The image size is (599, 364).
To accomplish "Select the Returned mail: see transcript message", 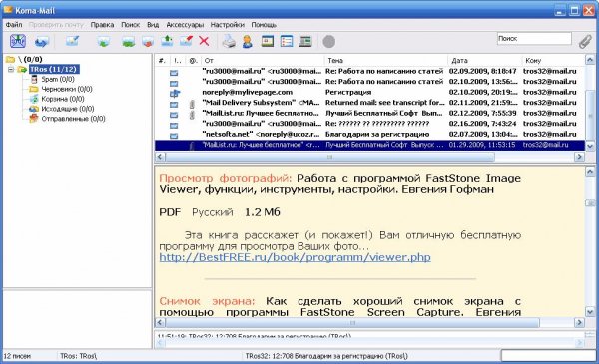I will click(369, 103).
